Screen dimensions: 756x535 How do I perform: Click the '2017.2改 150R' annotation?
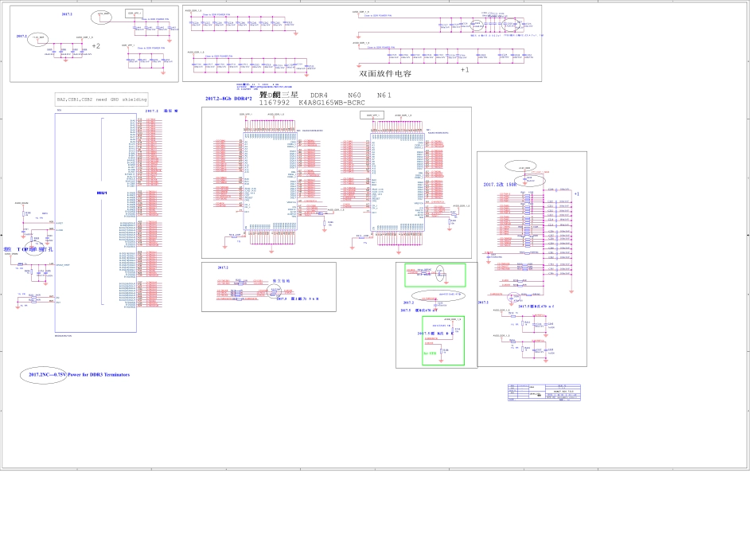(x=501, y=184)
